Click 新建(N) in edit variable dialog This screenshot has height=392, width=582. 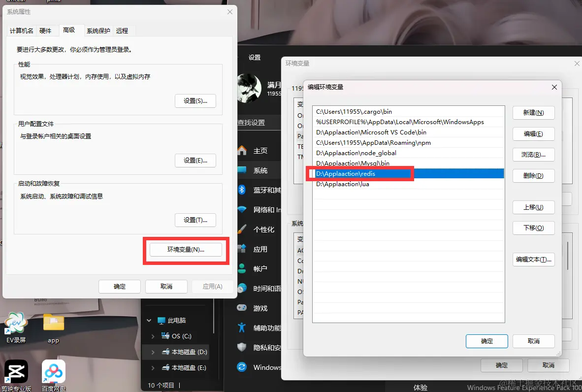point(533,112)
